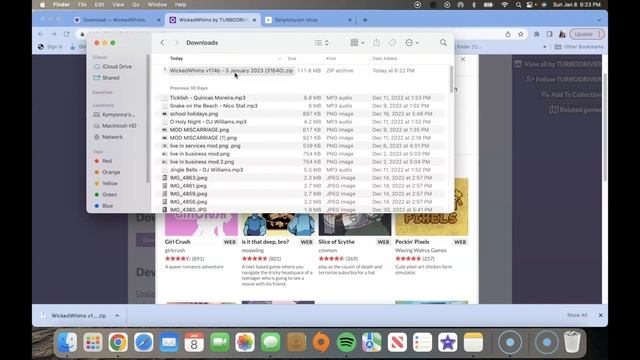
Task: Bookmark page with star icon
Action: (x=520, y=34)
